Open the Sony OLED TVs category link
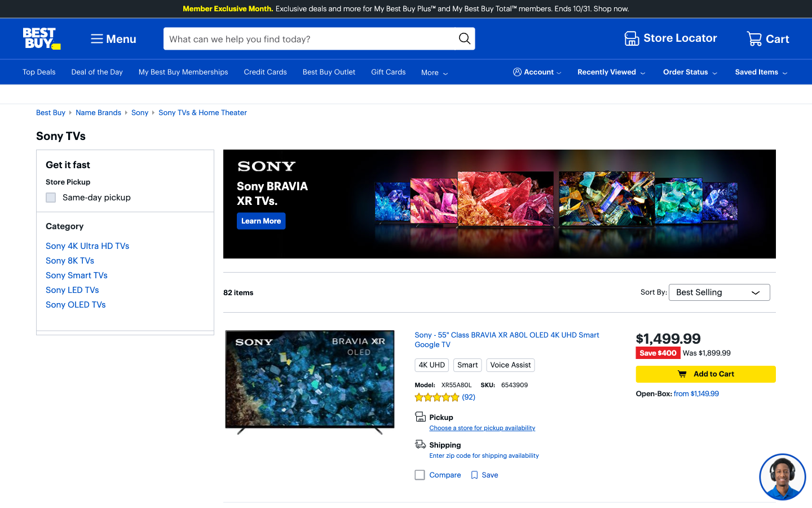812x508 pixels. 76,305
